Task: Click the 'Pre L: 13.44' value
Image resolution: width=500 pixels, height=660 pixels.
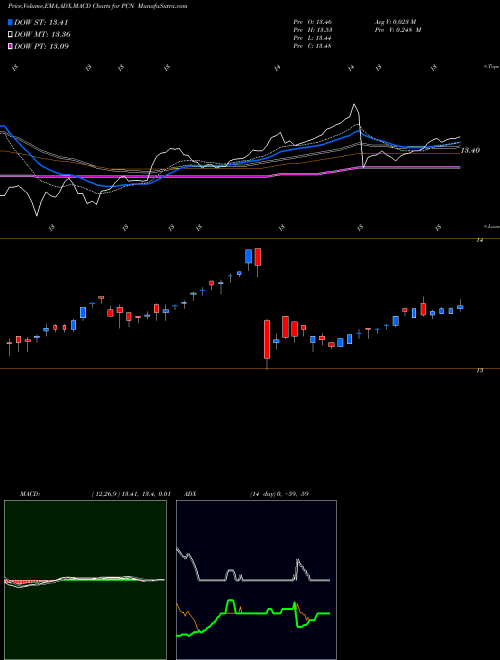Action: coord(313,38)
